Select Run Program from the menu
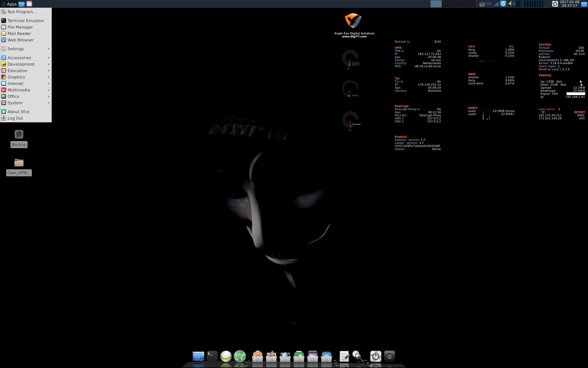This screenshot has width=588, height=368. click(x=22, y=12)
